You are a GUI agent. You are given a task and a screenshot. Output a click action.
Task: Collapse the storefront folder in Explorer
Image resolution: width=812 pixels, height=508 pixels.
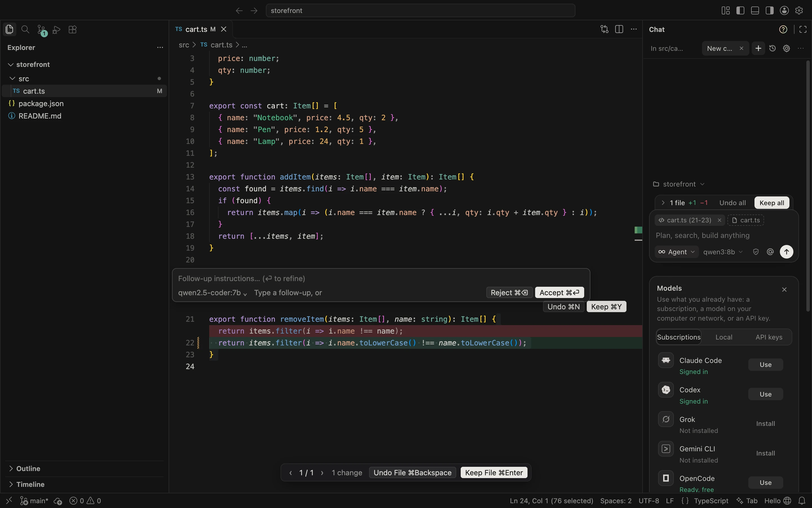tap(10, 65)
